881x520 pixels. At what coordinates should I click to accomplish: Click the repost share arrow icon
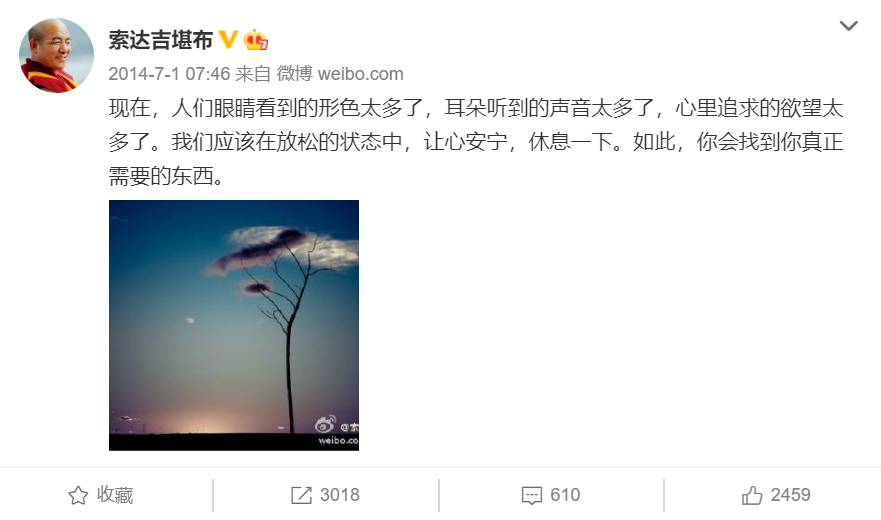pos(301,495)
